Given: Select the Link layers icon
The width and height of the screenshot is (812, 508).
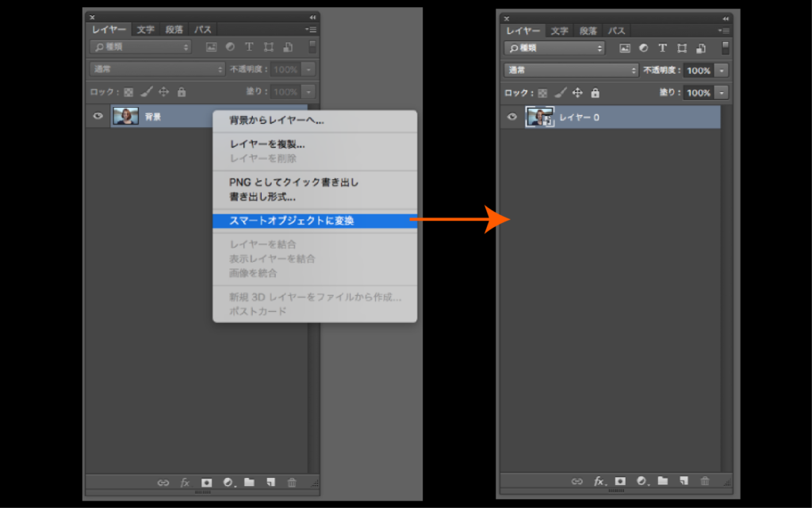Looking at the screenshot, I should [164, 482].
